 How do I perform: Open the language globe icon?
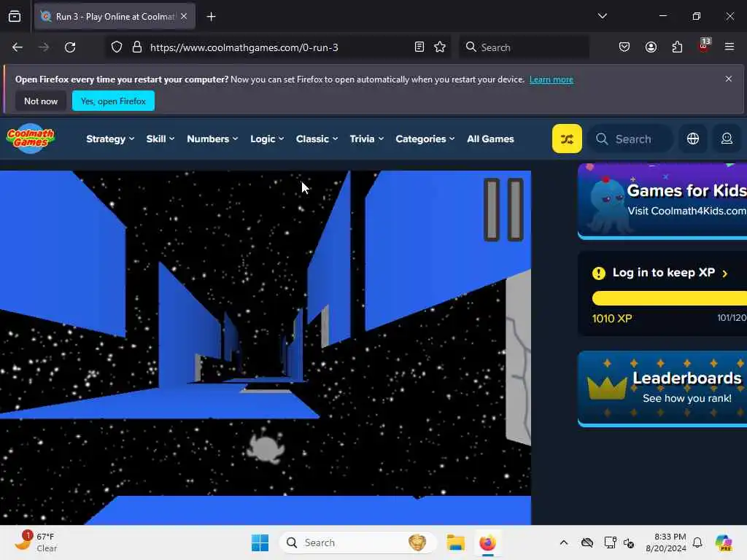[693, 139]
